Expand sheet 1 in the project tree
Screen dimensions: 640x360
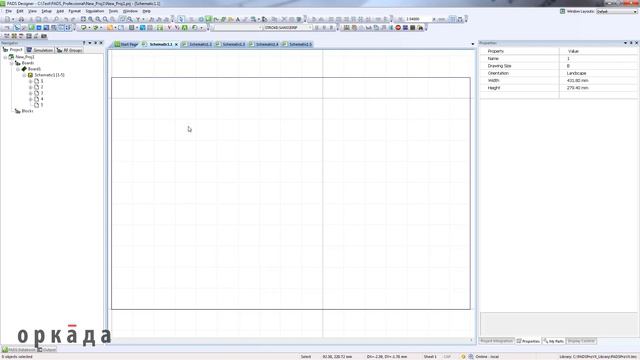tap(30, 81)
